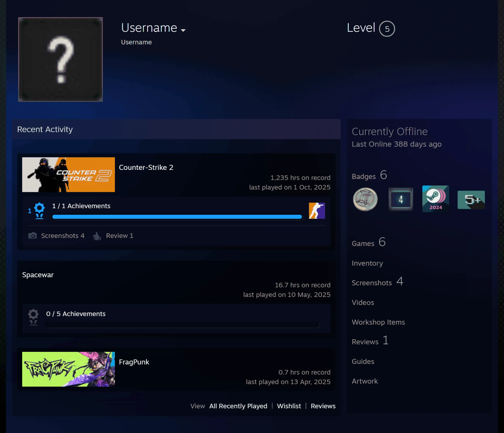
Task: Open Screenshots 4 under Counter-Strike 2
Action: point(63,236)
